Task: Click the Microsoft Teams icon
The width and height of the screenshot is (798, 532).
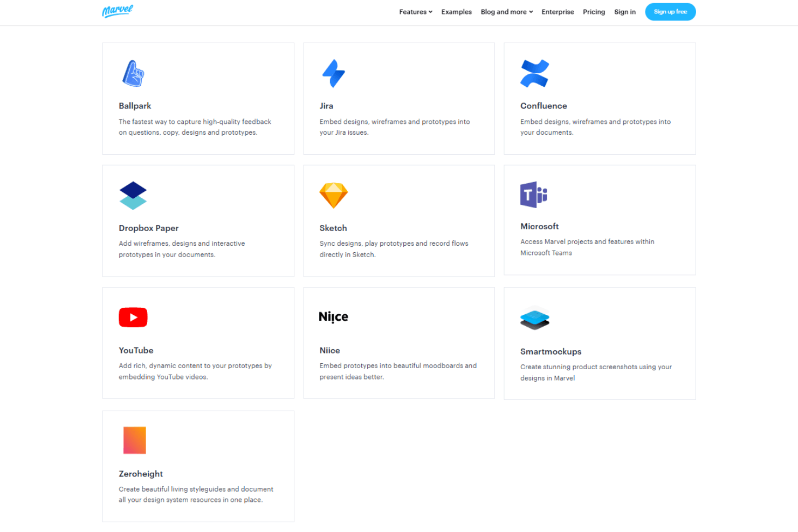Action: tap(534, 195)
